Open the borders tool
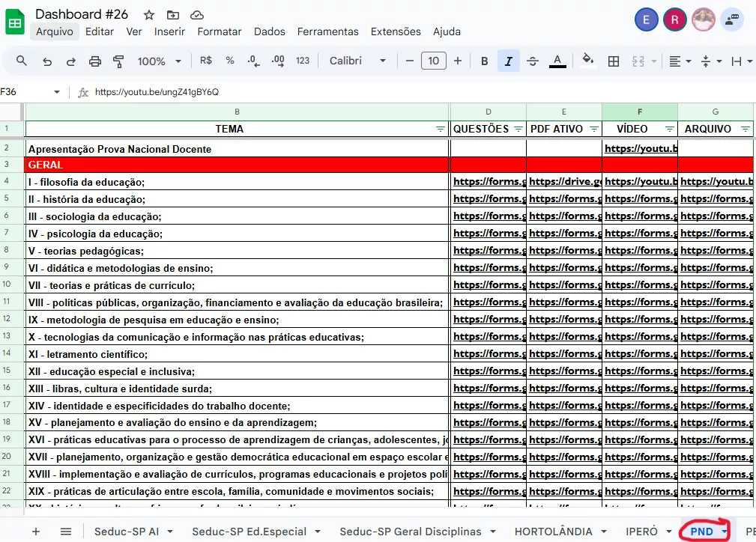Screen dimensions: 756x542 pos(614,61)
